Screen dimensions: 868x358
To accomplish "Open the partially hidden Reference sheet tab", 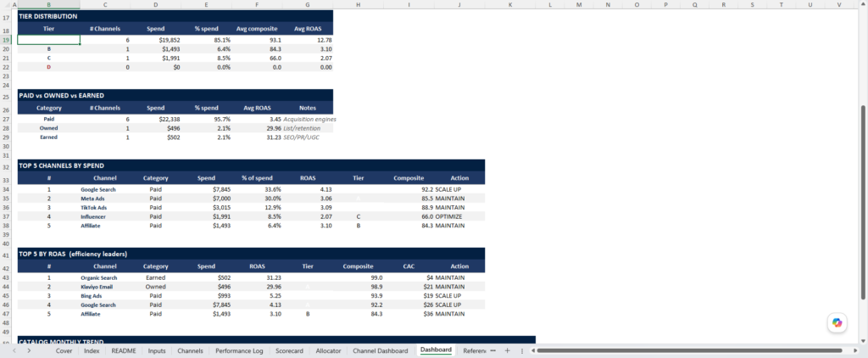I will [x=473, y=351].
